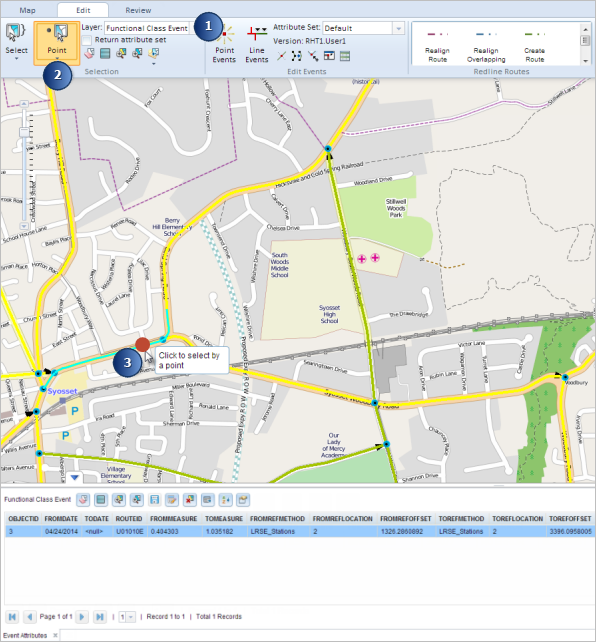The image size is (596, 642).
Task: Click the last export icon in the event table toolbar
Action: click(243, 500)
